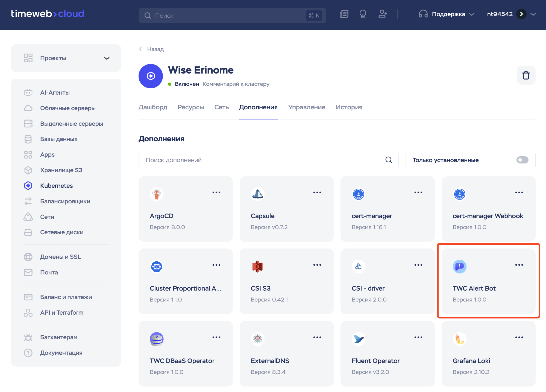Click the Kubernetes sidebar icon
This screenshot has height=392, width=546.
[x=28, y=186]
